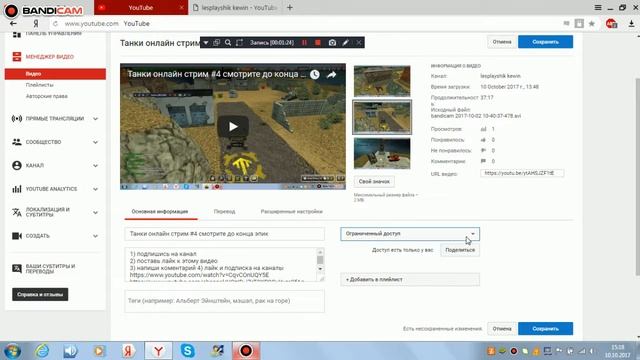The height and width of the screenshot is (360, 640).
Task: Click the share arrow icon on player
Action: (331, 74)
